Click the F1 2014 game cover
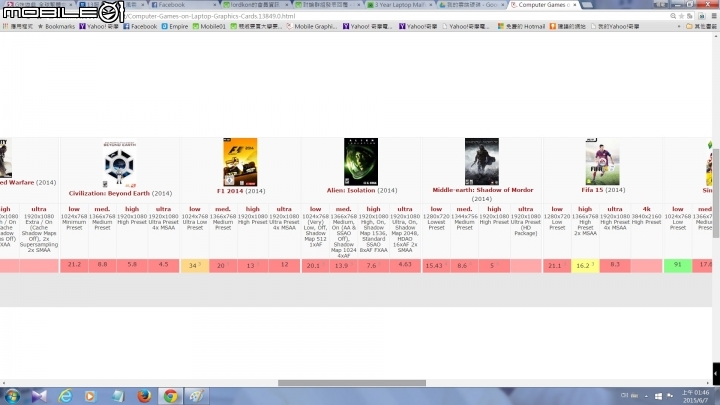Screen dimensions: 720x405 pos(240,162)
